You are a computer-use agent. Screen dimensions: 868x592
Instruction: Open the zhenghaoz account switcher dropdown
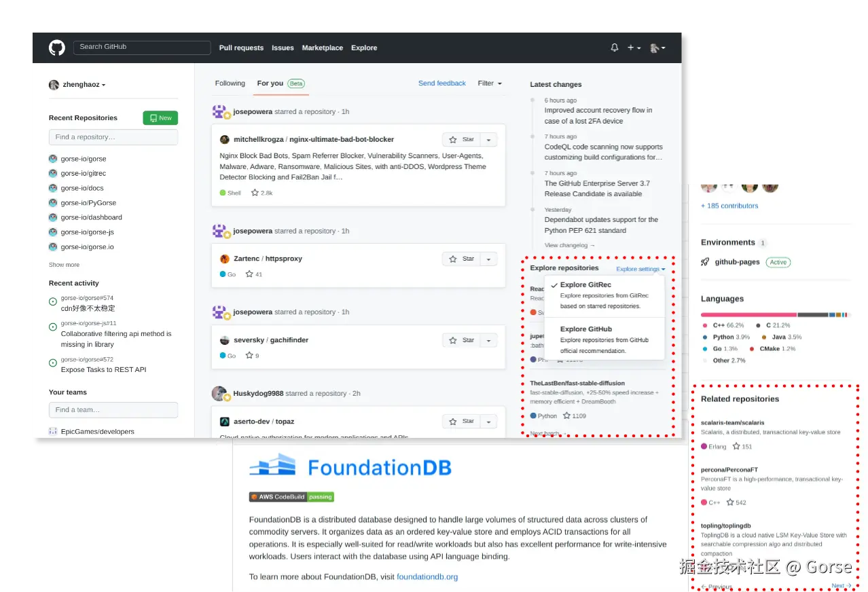pyautogui.click(x=77, y=85)
